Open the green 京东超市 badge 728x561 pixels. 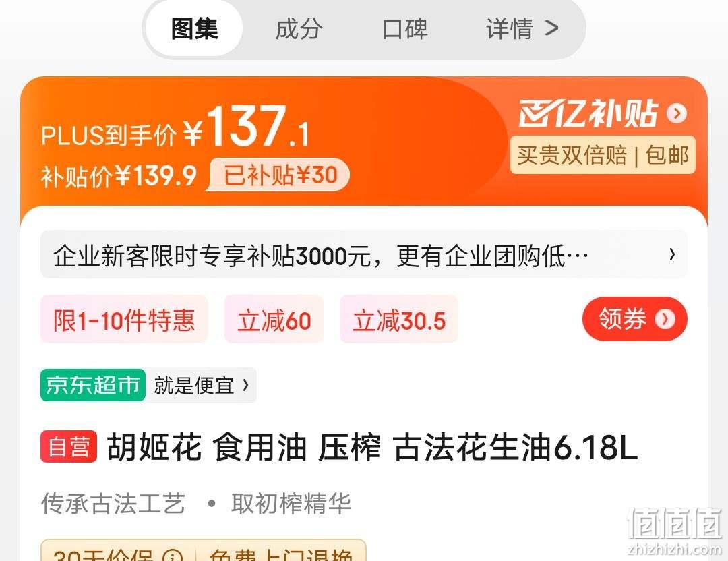click(x=93, y=385)
